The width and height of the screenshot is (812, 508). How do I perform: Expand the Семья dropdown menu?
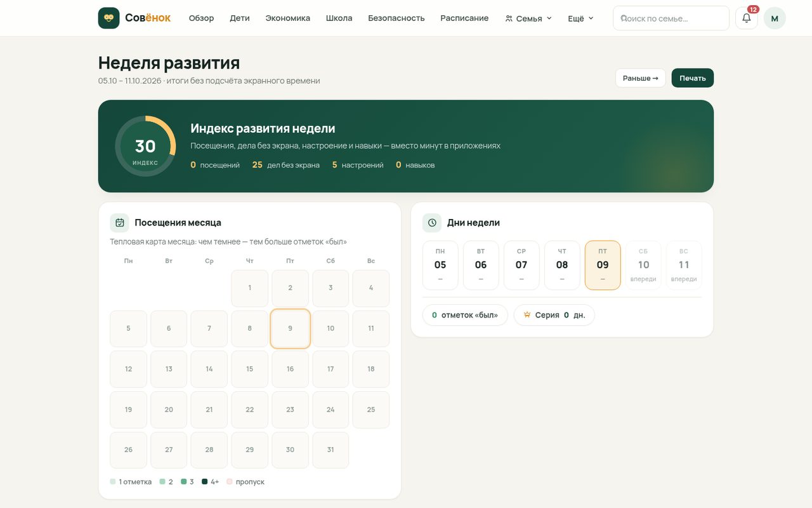point(528,18)
